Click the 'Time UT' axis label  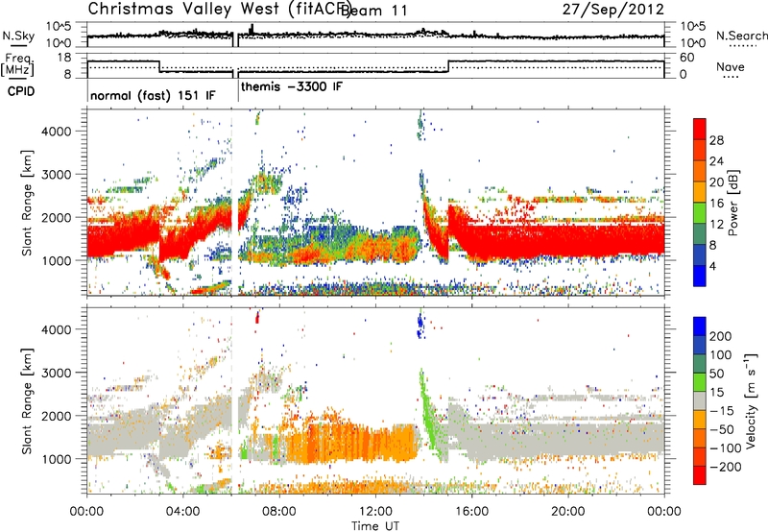375,525
